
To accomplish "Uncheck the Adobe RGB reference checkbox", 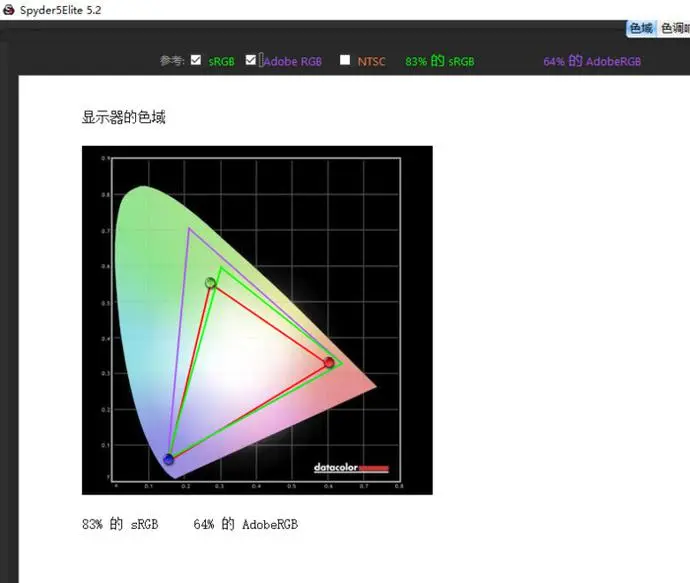I will [x=250, y=60].
